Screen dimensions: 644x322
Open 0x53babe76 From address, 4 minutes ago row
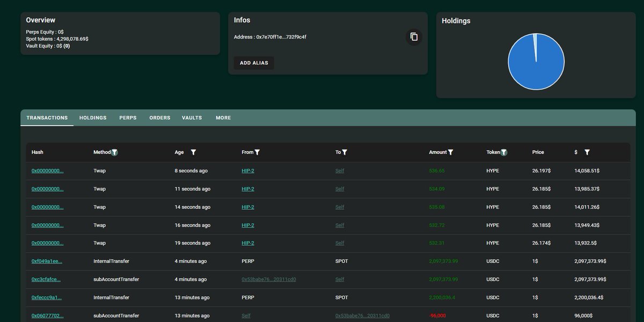click(269, 280)
